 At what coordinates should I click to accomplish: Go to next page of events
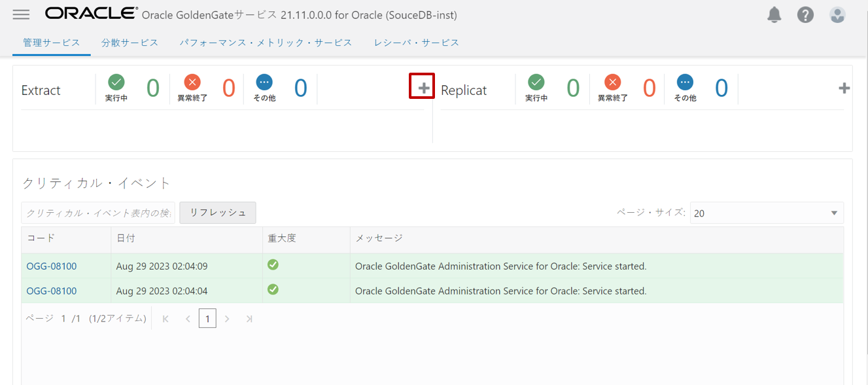click(x=227, y=319)
